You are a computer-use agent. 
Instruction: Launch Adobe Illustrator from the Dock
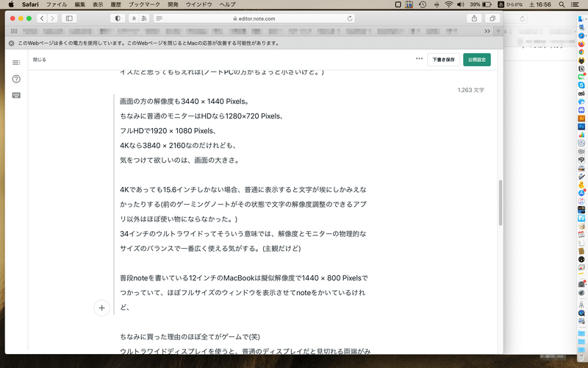(x=581, y=118)
